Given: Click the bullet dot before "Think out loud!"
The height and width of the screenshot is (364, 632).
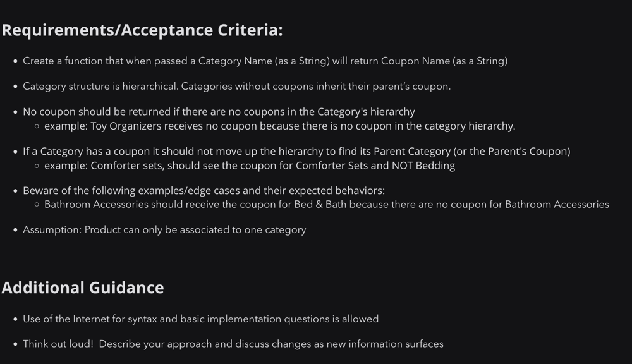Looking at the screenshot, I should tap(15, 344).
